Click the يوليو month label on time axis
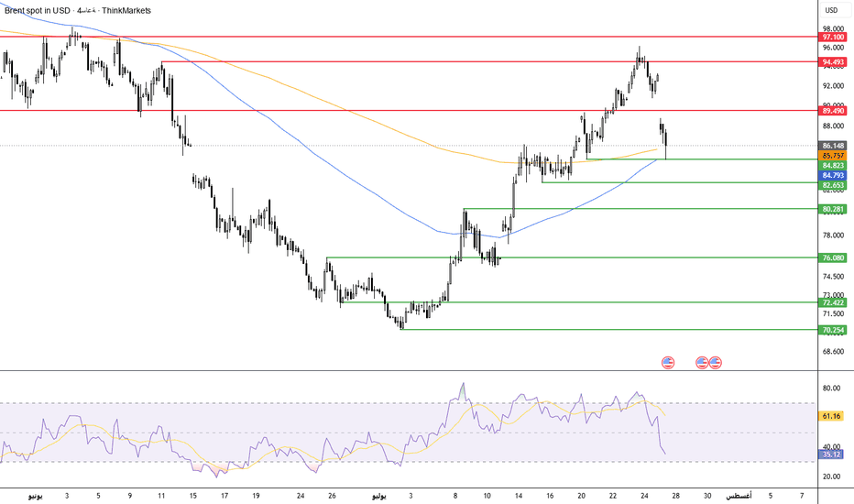Viewport: 854px width, 504px height. [x=379, y=496]
